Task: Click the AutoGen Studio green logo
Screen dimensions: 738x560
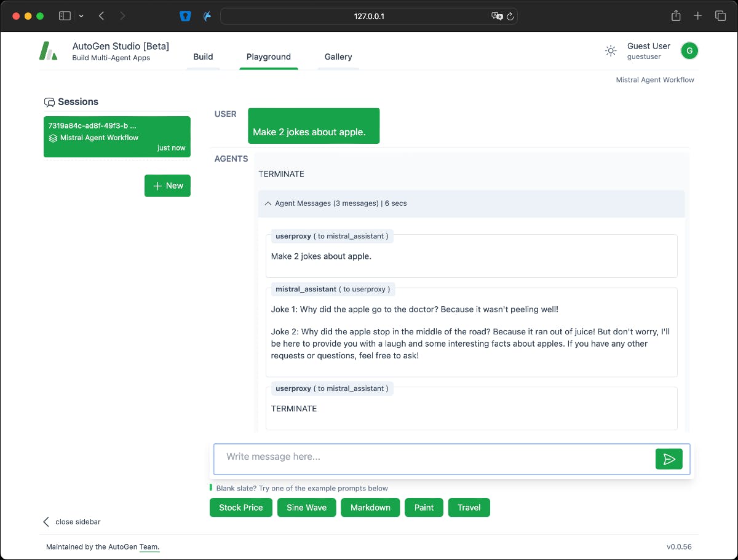Action: [x=49, y=51]
